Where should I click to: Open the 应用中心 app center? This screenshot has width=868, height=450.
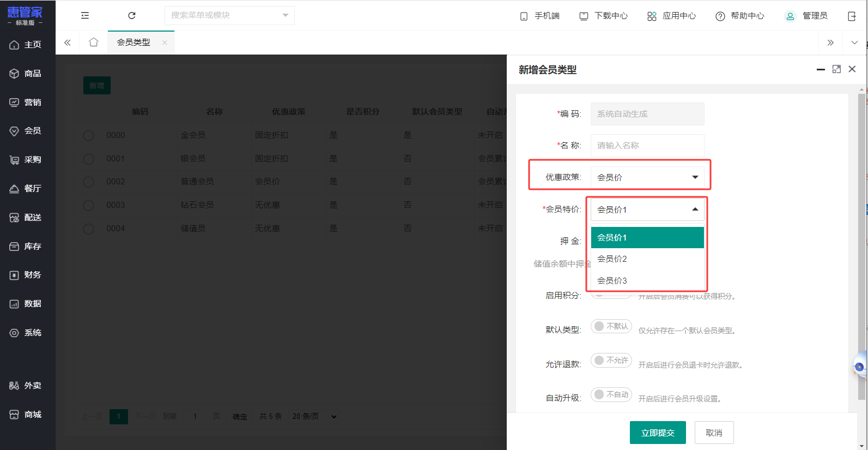(x=671, y=16)
